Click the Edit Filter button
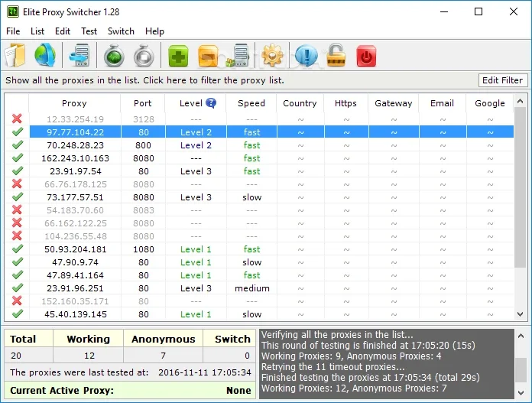The width and height of the screenshot is (532, 403). [x=502, y=80]
